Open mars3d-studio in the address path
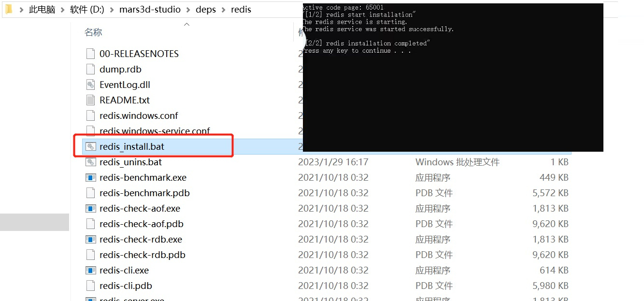Screen dimensions: 644x301 (x=150, y=10)
